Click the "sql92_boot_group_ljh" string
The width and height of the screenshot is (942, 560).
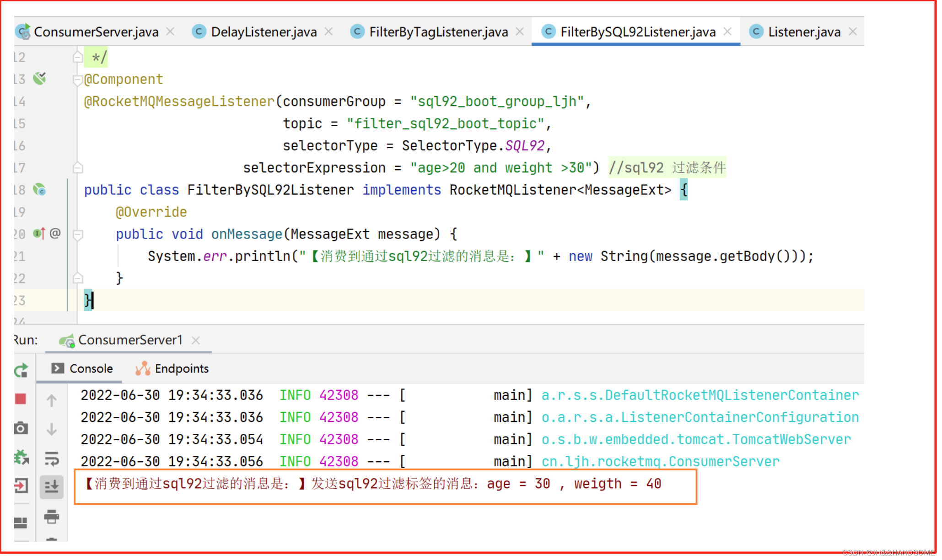(x=497, y=101)
